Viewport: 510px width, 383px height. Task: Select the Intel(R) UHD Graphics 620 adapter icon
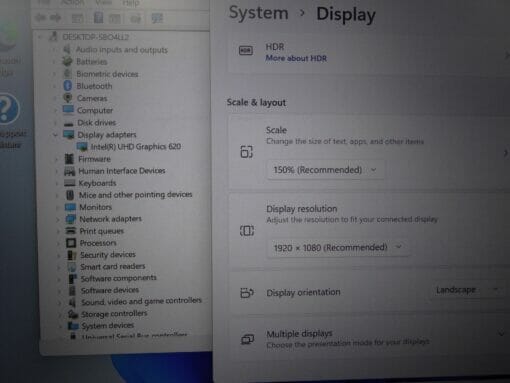82,146
